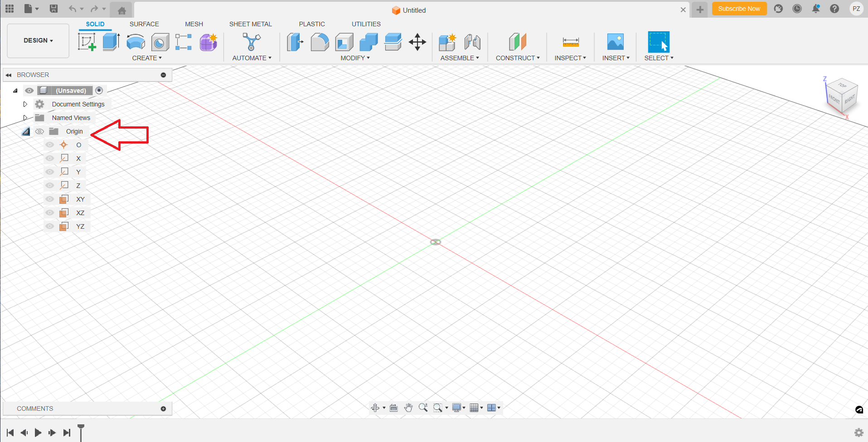Click the ViewCube FRONT face
The image size is (868, 442).
834,98
